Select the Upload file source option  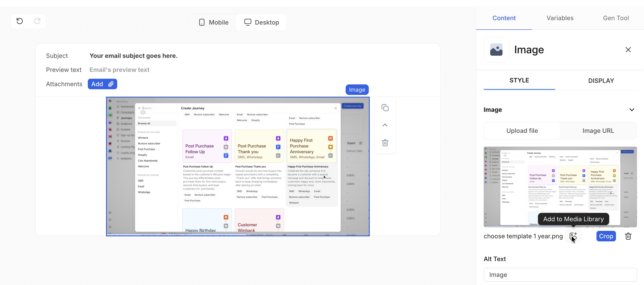(522, 131)
